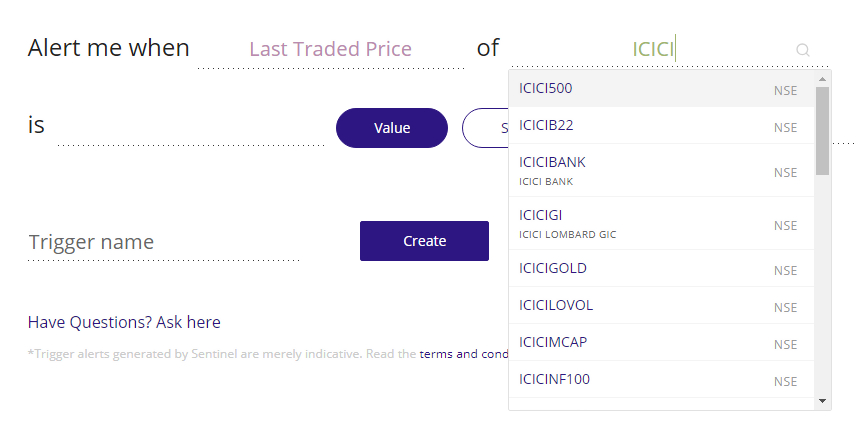This screenshot has width=856, height=428.
Task: Pick ICICIBANK from the symbol suggestions
Action: [660, 170]
